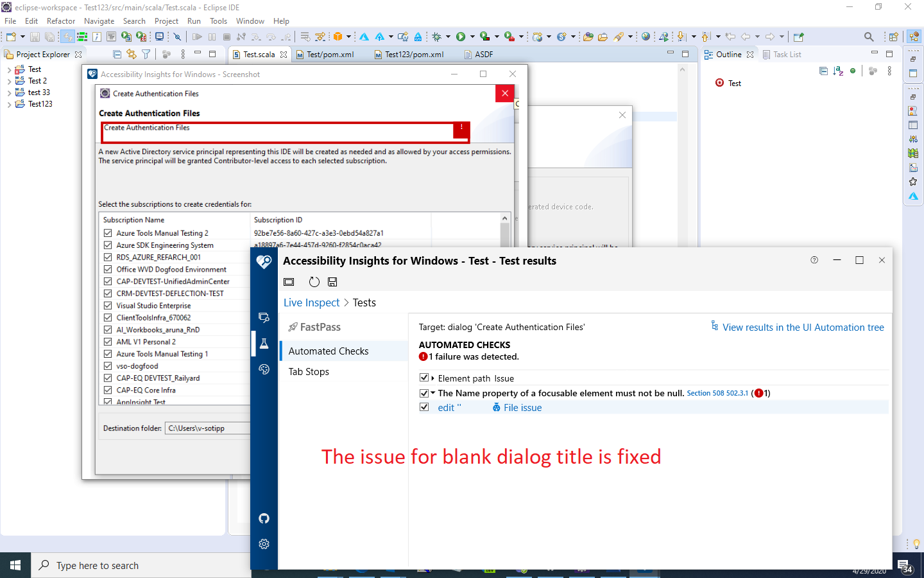Refresh scan with the circular arrow icon
The width and height of the screenshot is (924, 578).
pyautogui.click(x=314, y=281)
